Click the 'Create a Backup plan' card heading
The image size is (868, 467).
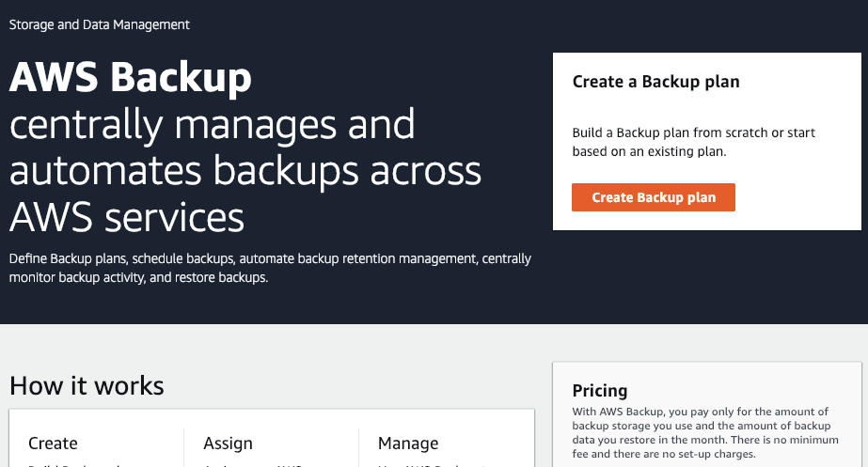coord(655,82)
